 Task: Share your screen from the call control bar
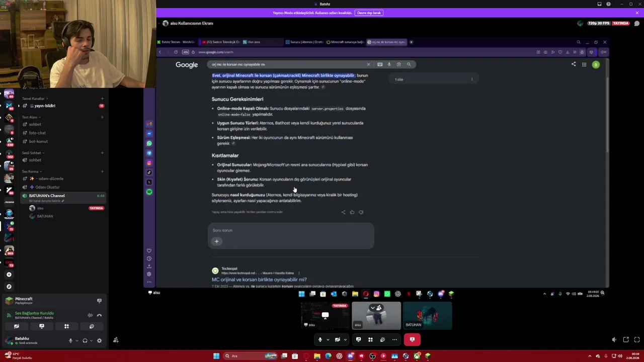click(x=358, y=340)
